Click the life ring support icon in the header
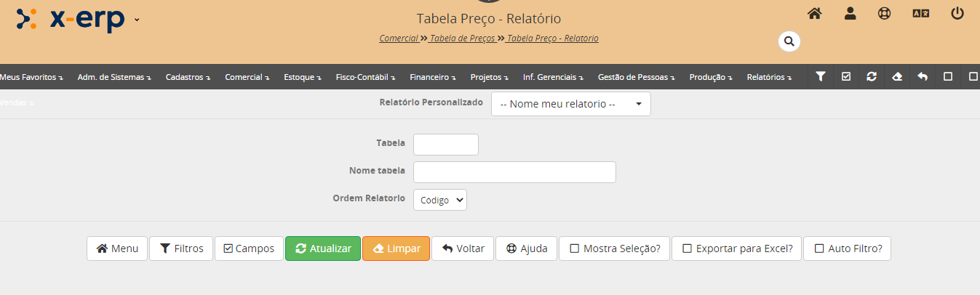The width and height of the screenshot is (980, 295). pyautogui.click(x=885, y=13)
